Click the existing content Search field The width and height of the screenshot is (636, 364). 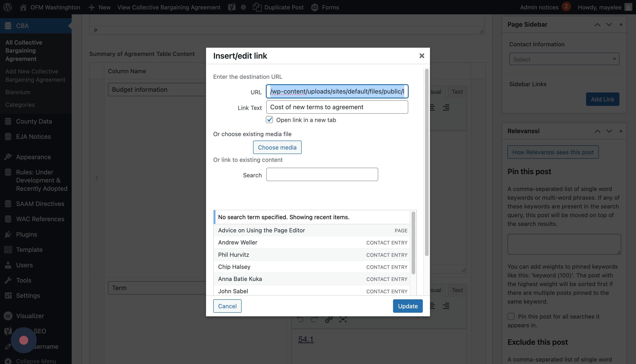322,174
